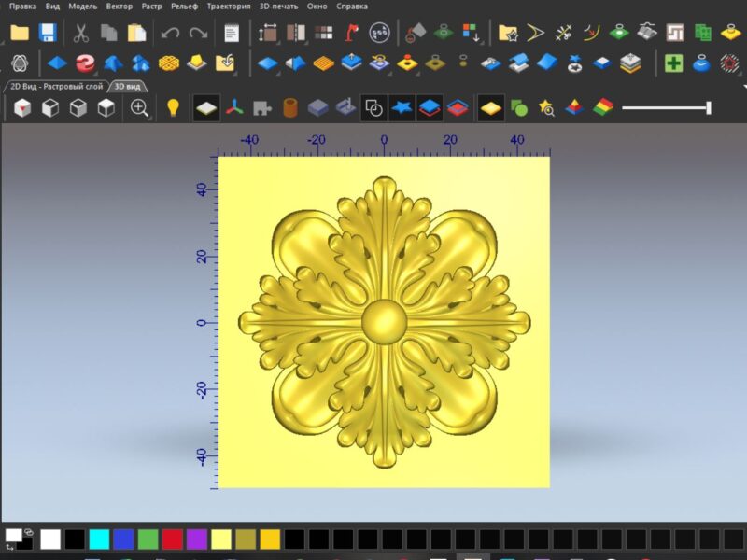
Task: Select the 3D вид tab
Action: pyautogui.click(x=128, y=86)
